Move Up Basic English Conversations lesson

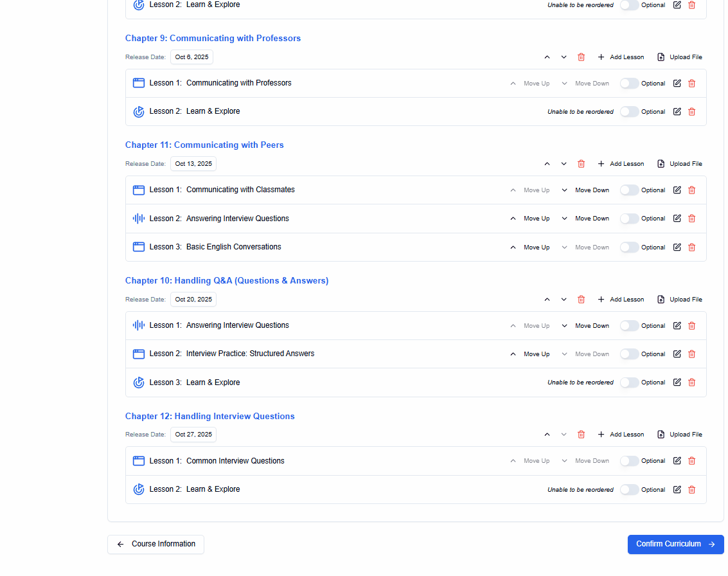[530, 248]
